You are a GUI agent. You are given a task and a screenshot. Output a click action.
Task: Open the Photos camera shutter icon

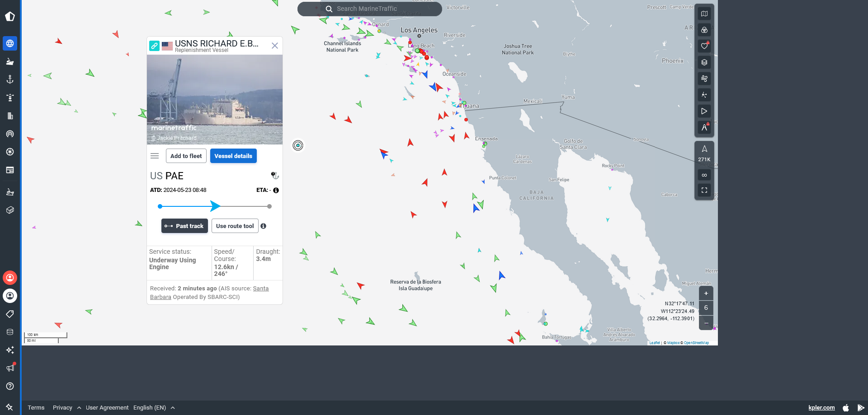(x=10, y=152)
